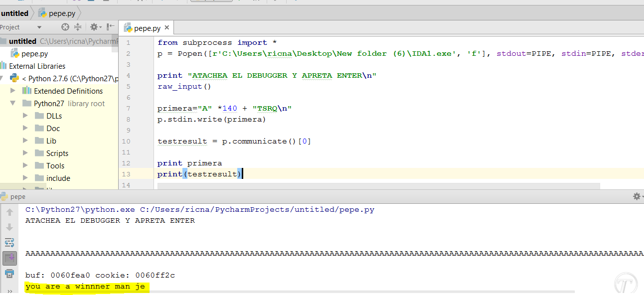Click the Run console up-arrow icon

(x=9, y=212)
